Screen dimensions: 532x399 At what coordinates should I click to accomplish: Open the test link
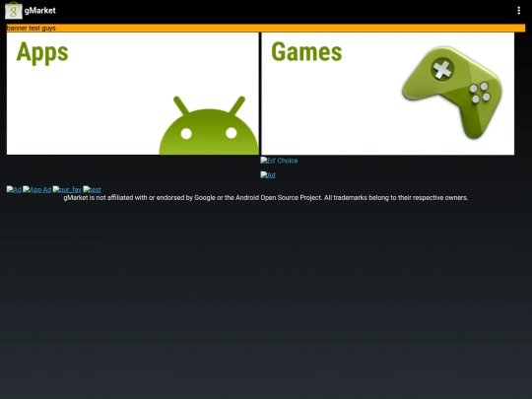[92, 190]
